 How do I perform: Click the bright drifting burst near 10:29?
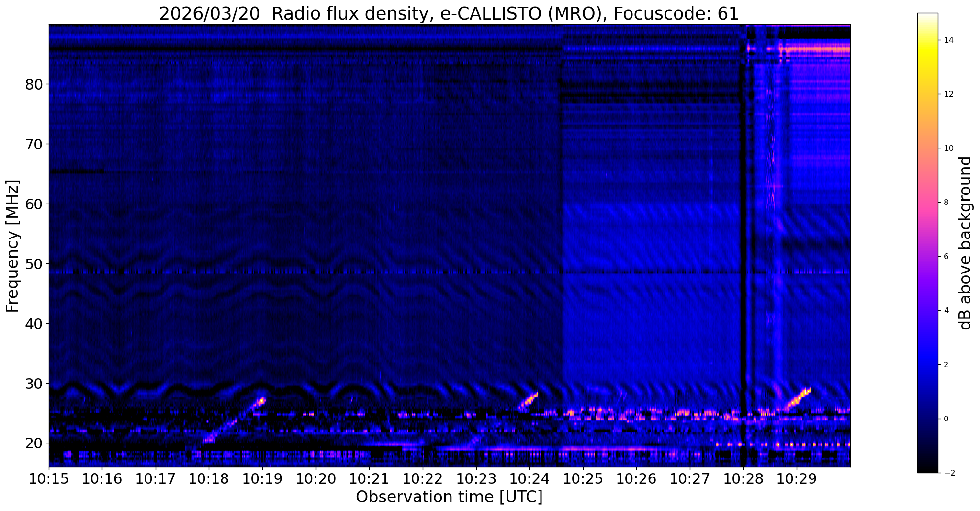(x=798, y=399)
